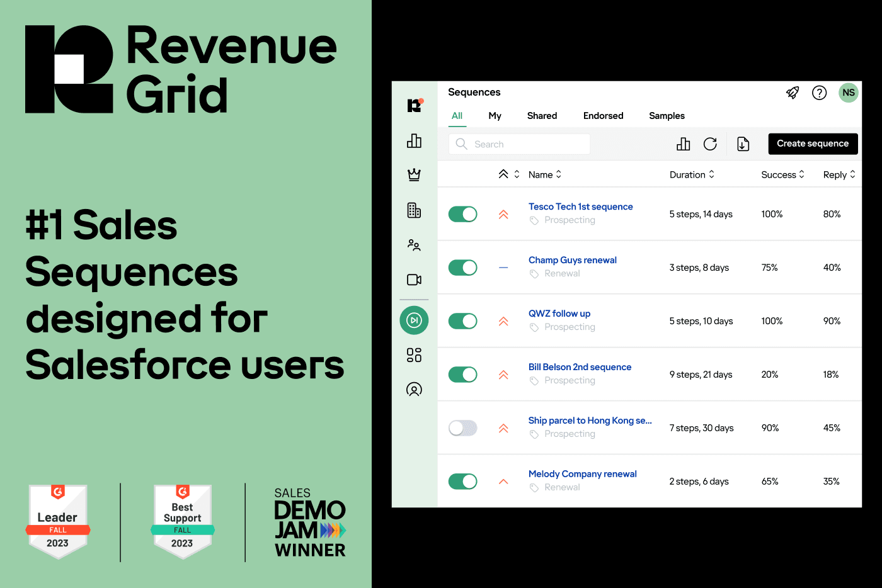Open help question mark icon
Image resolution: width=882 pixels, height=588 pixels.
pos(819,93)
